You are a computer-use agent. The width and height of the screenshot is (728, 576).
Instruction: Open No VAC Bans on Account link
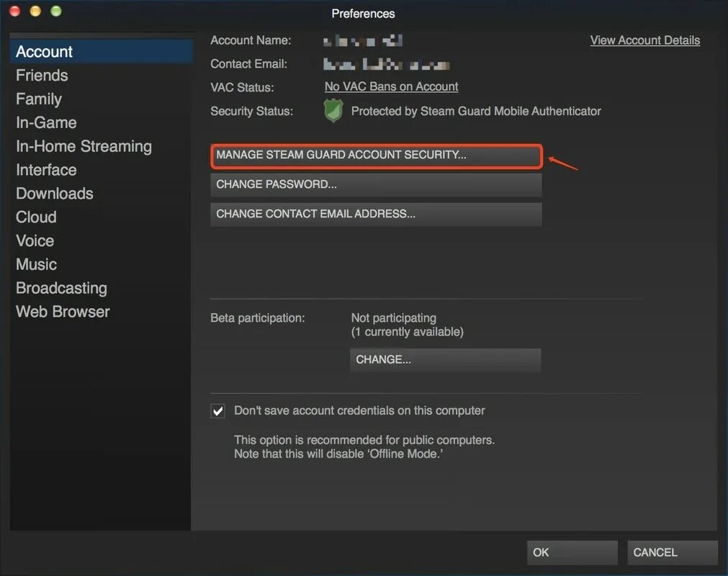click(392, 87)
